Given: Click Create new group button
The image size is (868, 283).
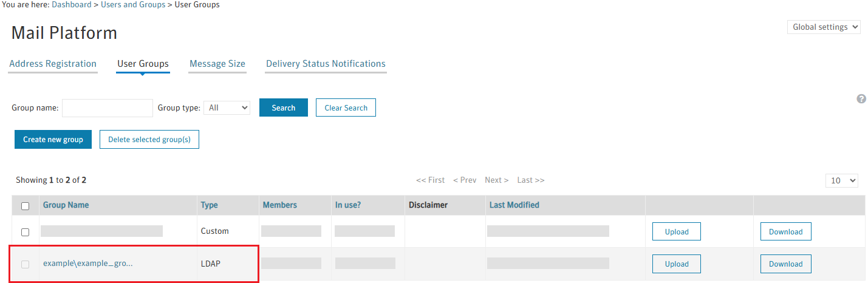Looking at the screenshot, I should click(53, 140).
